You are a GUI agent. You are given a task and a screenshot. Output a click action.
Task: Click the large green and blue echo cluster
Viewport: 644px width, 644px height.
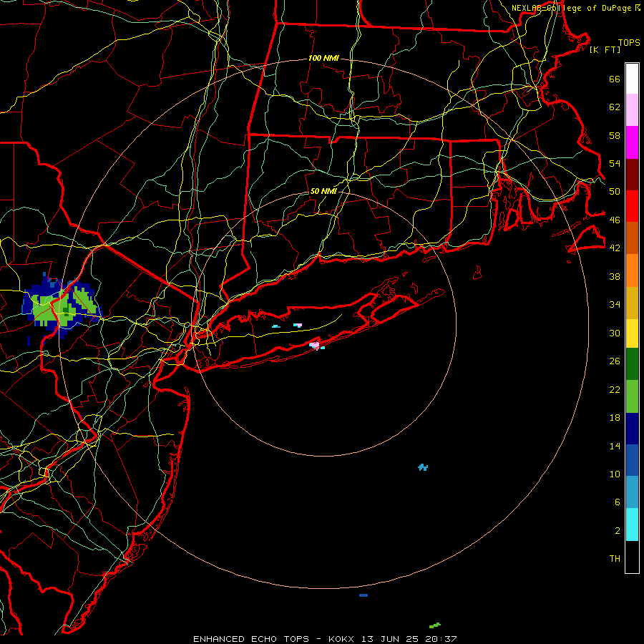(x=62, y=306)
